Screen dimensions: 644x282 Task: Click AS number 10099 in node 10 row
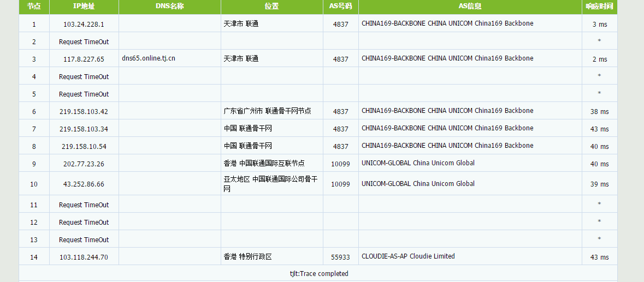tap(340, 184)
